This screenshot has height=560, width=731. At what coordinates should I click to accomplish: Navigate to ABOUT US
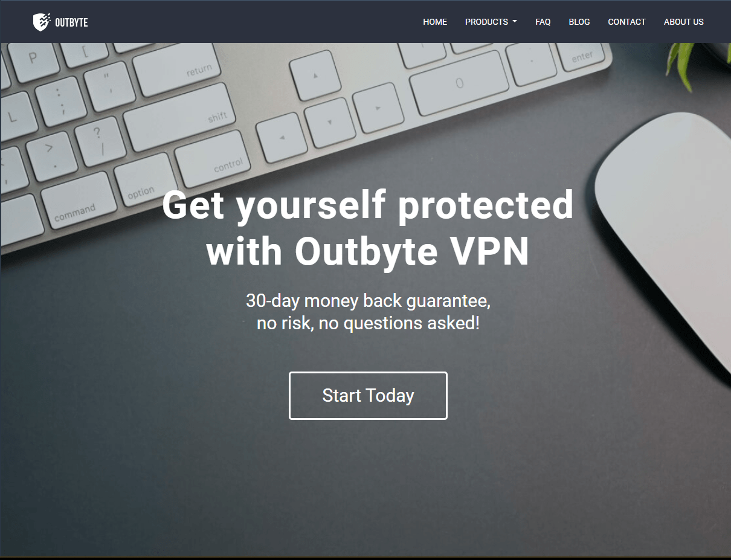pyautogui.click(x=683, y=22)
